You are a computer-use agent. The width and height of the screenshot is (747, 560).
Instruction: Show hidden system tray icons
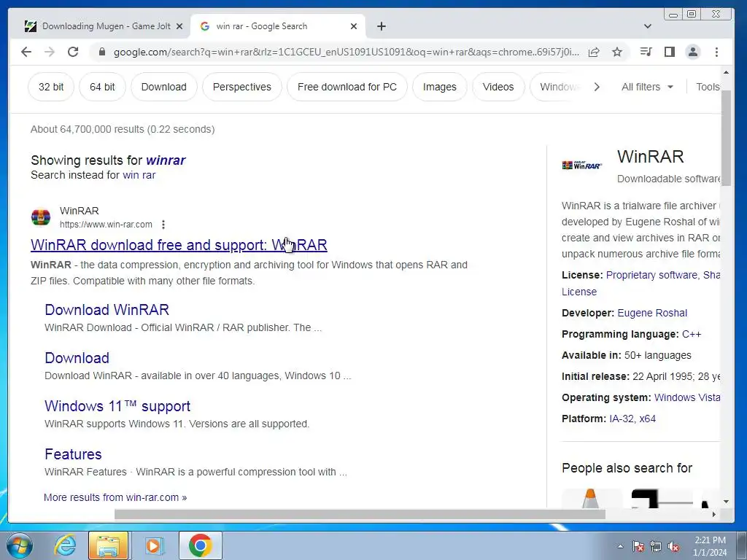click(620, 546)
